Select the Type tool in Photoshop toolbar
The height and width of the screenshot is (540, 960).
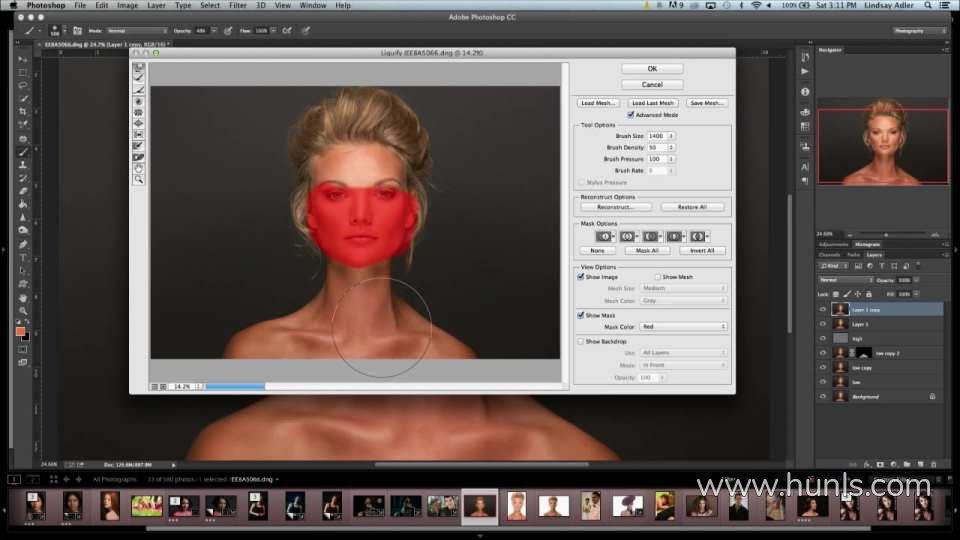(23, 257)
